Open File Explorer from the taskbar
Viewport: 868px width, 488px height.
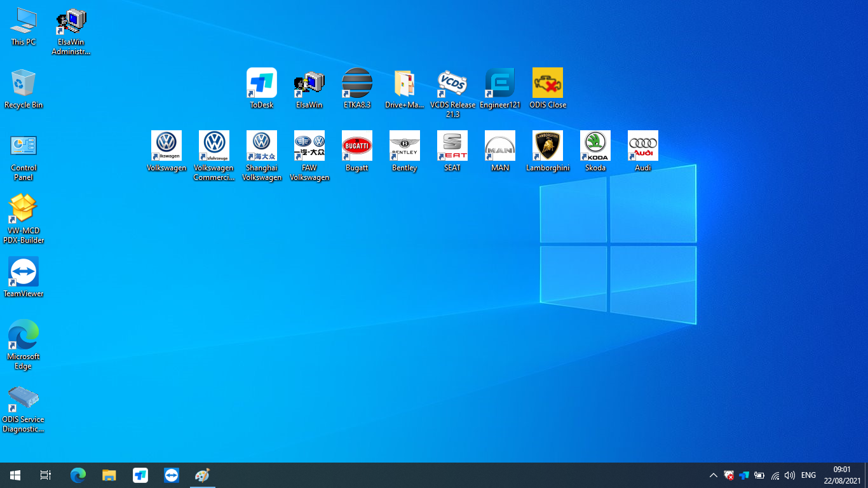click(x=109, y=475)
